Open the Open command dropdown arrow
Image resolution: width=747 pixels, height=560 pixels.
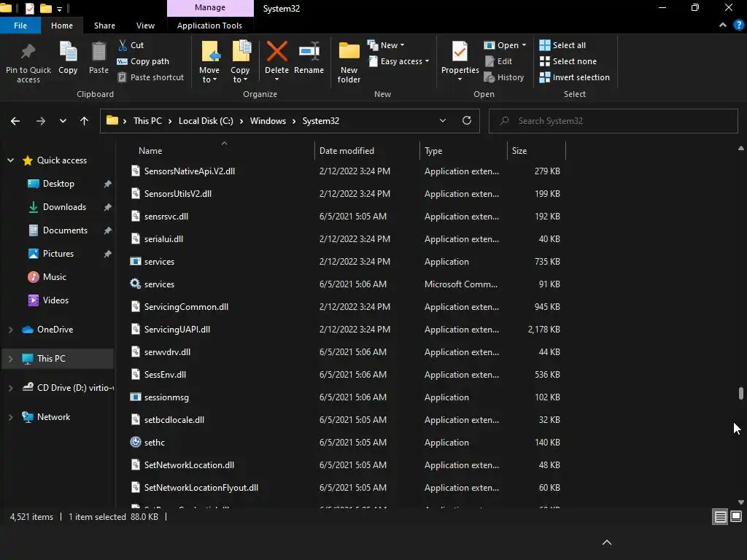click(x=524, y=45)
